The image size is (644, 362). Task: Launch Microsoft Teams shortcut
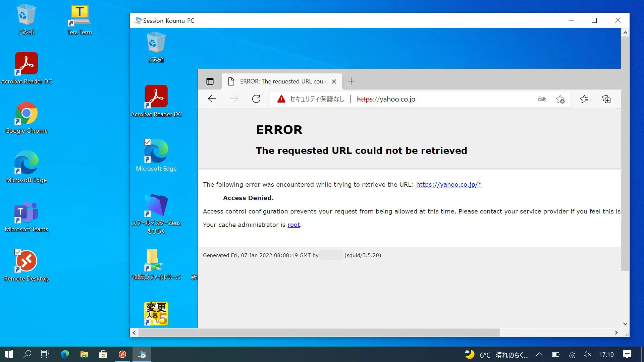(x=26, y=216)
